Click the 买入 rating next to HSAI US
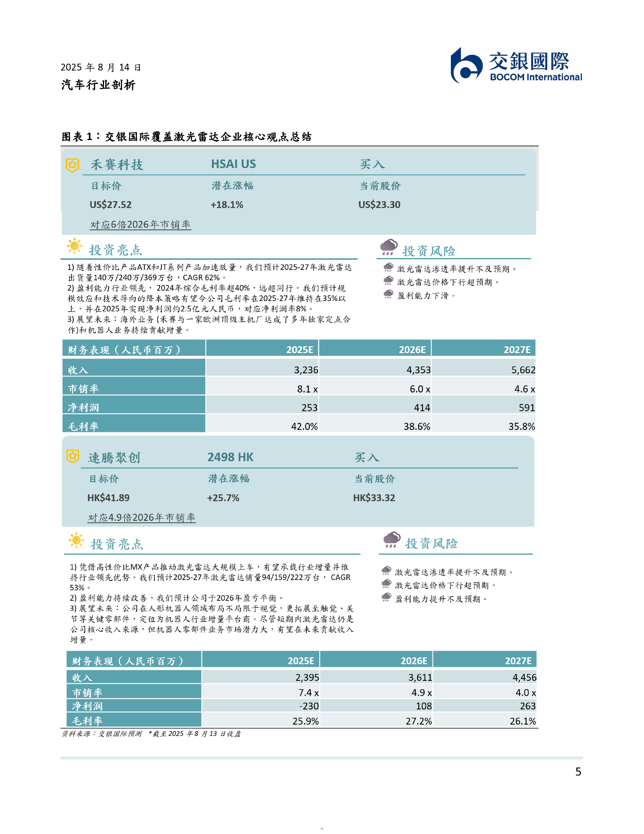The height and width of the screenshot is (834, 644). coord(372,164)
